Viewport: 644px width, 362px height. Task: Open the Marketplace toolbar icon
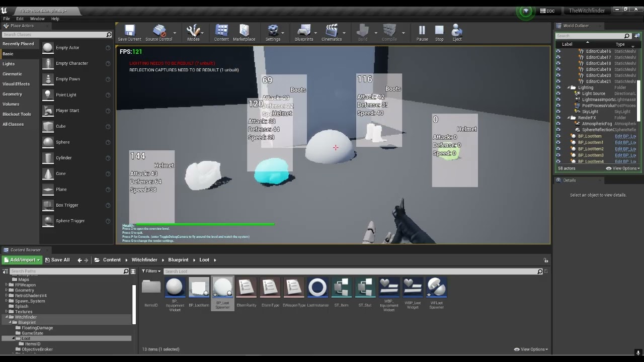pos(244,33)
